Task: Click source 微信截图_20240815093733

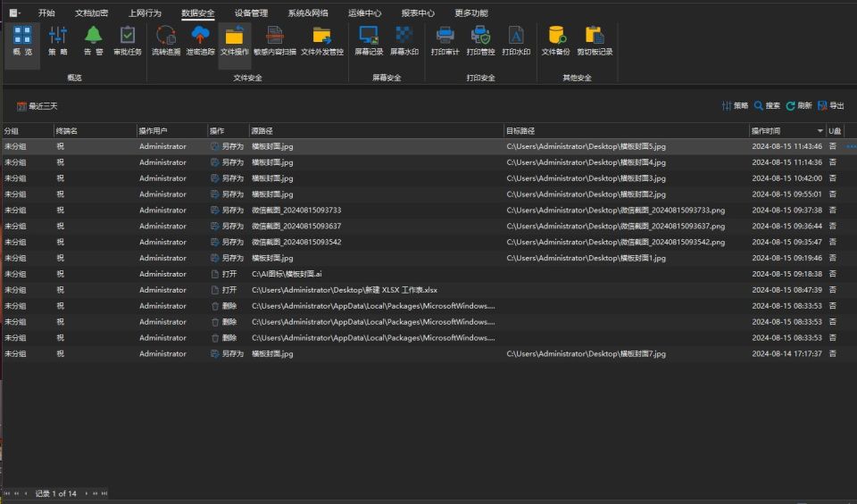Action: point(296,211)
